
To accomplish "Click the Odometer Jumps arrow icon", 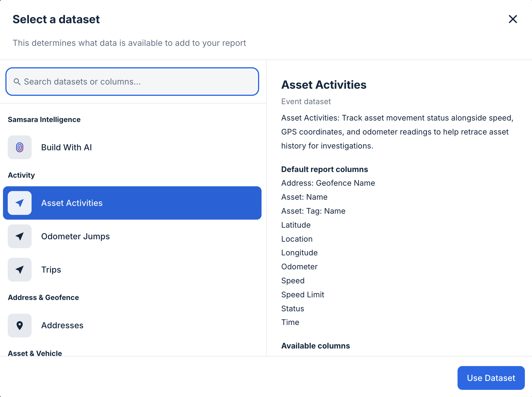I will tap(19, 236).
